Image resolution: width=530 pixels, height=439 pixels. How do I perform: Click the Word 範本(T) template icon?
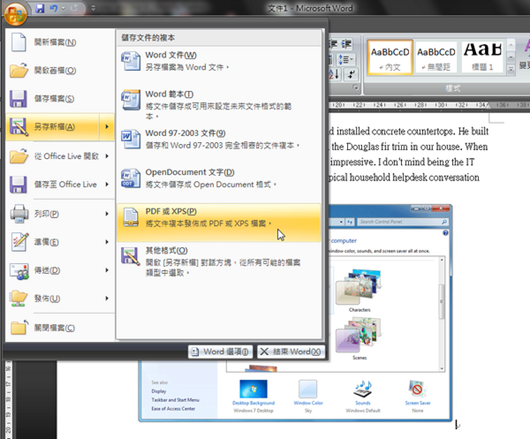131,100
